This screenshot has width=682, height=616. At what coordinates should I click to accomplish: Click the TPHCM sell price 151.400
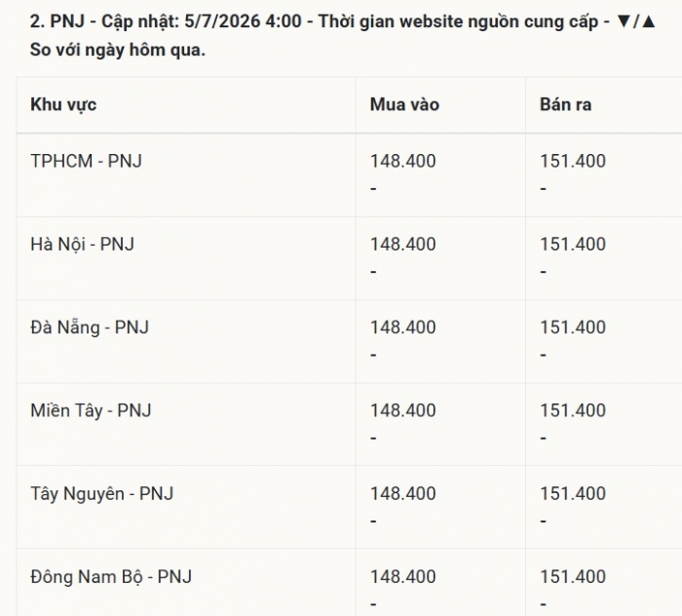573,161
